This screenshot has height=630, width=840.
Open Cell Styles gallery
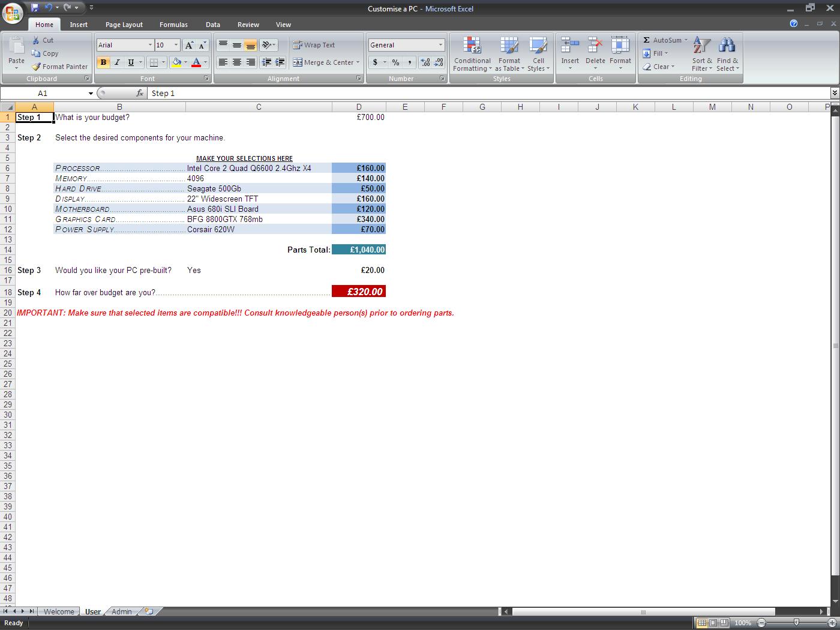tap(538, 54)
